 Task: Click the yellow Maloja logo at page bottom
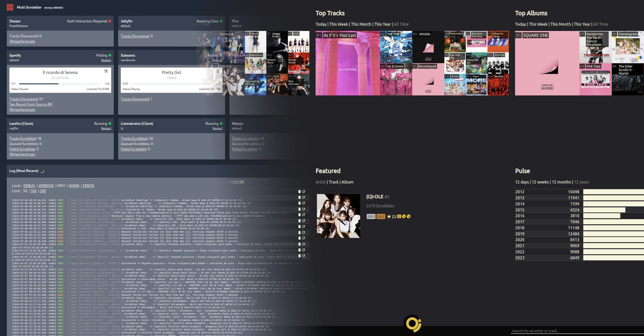[x=412, y=324]
